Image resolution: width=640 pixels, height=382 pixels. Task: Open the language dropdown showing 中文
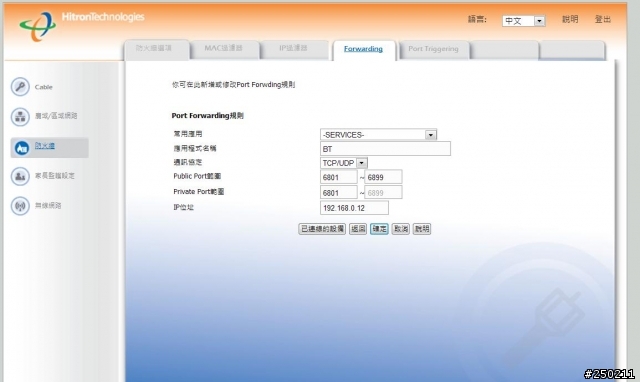pyautogui.click(x=524, y=21)
